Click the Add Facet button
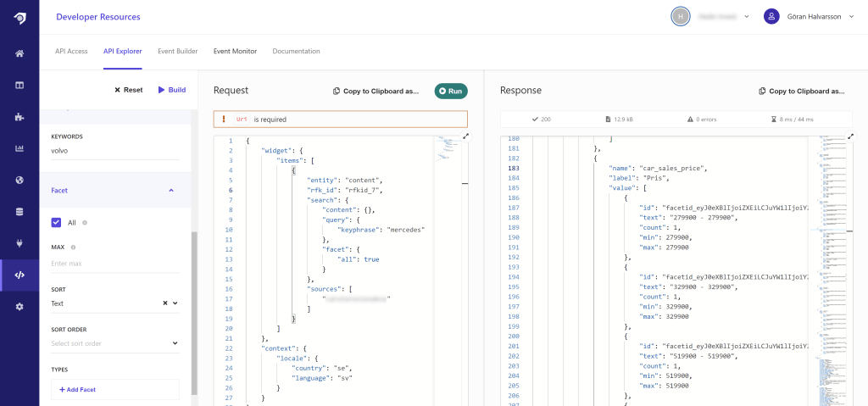868x406 pixels. (x=114, y=389)
